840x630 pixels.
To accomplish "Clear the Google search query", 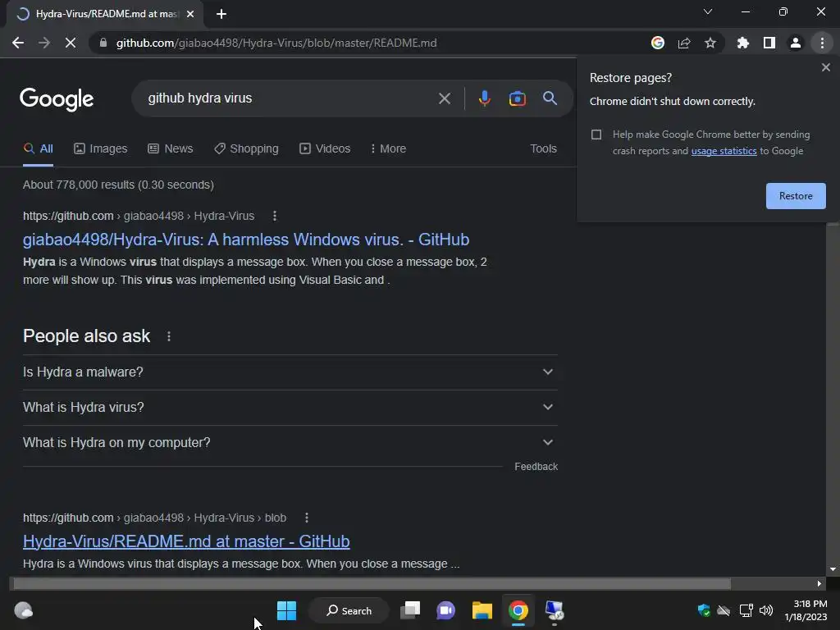I will click(444, 98).
